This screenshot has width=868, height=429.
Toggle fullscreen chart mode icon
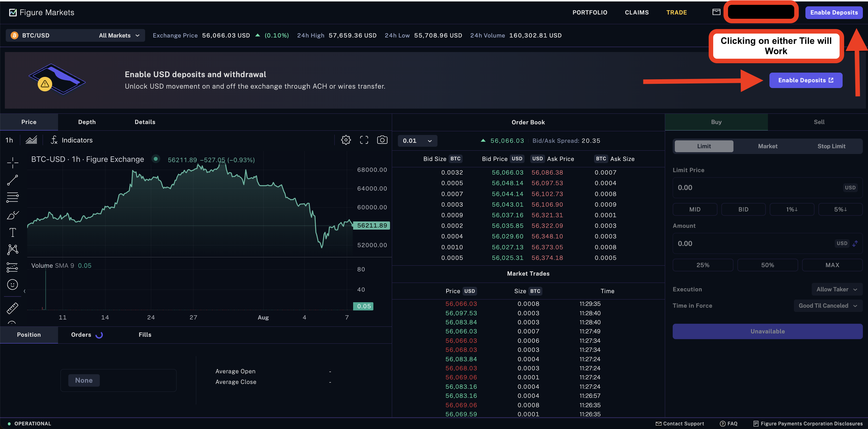[364, 140]
